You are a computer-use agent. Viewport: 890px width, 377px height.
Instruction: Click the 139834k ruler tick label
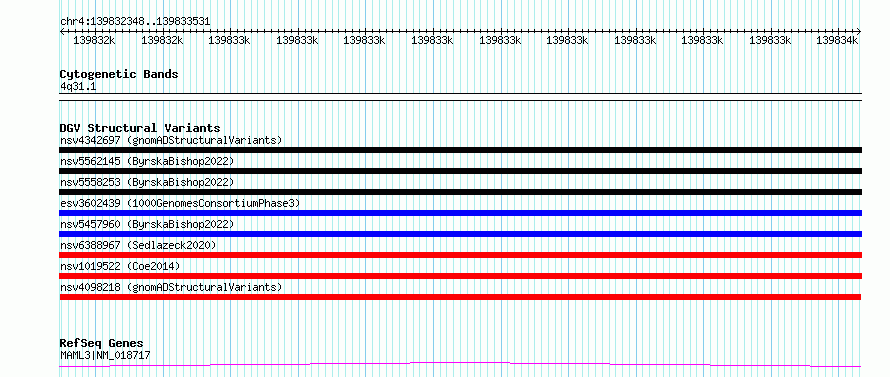pyautogui.click(x=837, y=40)
